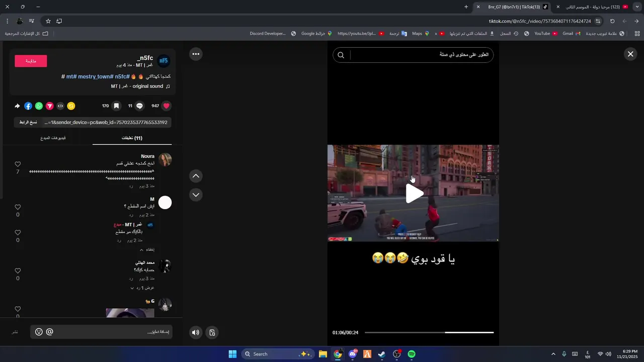Seek along the video progress bar
The height and width of the screenshot is (362, 644).
[429, 332]
